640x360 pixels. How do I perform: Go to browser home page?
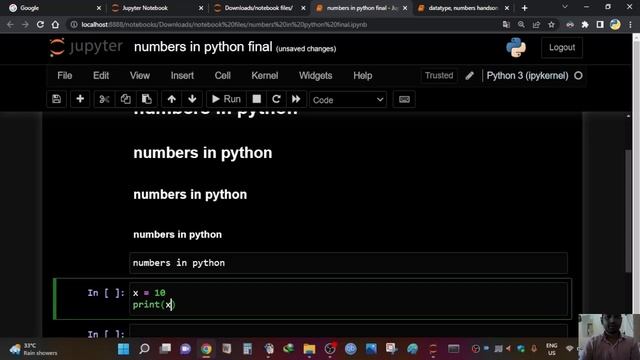point(55,24)
